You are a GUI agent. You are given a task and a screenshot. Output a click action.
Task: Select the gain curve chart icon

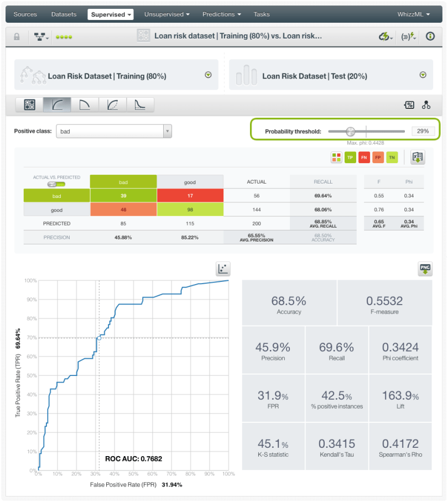[x=112, y=104]
